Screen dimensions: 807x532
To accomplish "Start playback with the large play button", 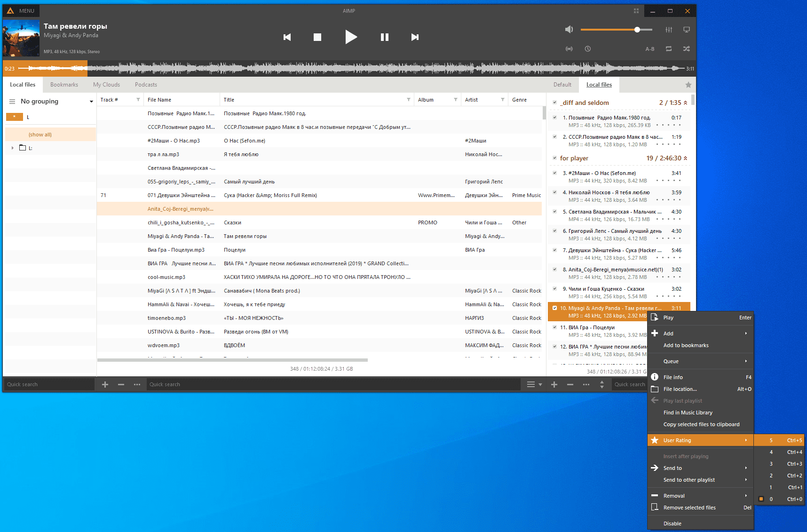I will (351, 37).
